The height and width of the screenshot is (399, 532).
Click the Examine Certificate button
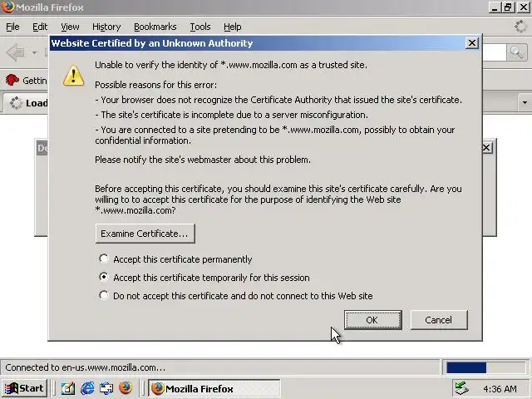tap(145, 234)
